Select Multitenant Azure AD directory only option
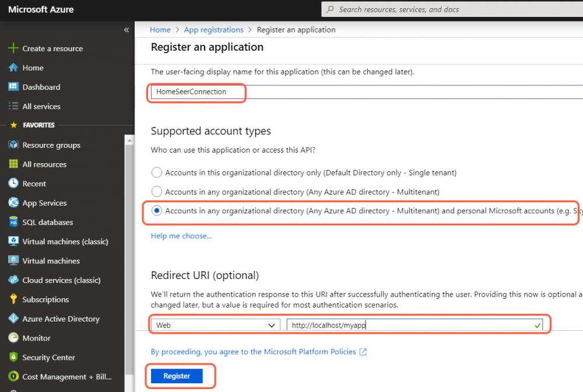The height and width of the screenshot is (392, 583). (x=156, y=192)
